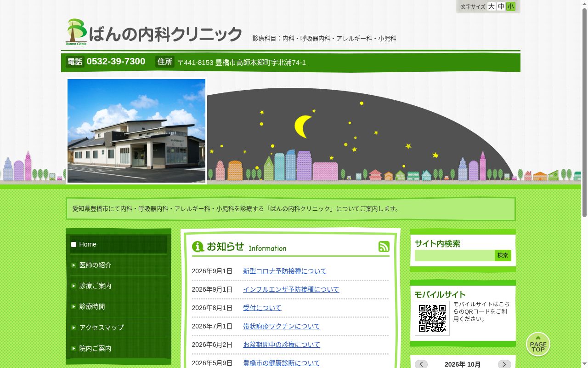Set font size to 大 (large)

click(x=492, y=6)
